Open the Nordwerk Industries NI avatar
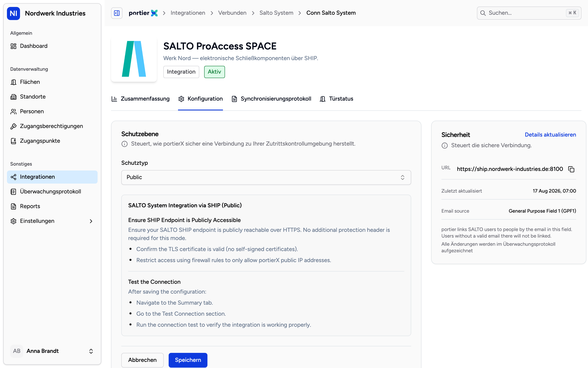 [x=13, y=13]
